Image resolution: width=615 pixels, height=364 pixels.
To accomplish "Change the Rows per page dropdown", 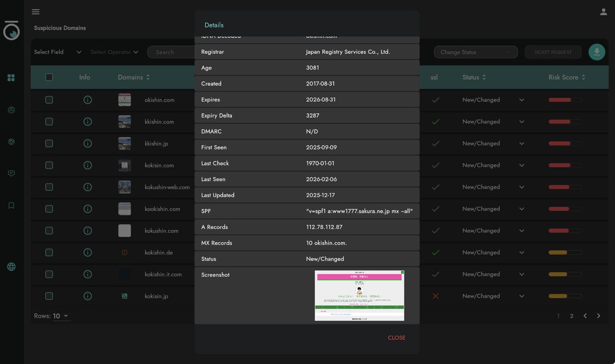I will 61,316.
